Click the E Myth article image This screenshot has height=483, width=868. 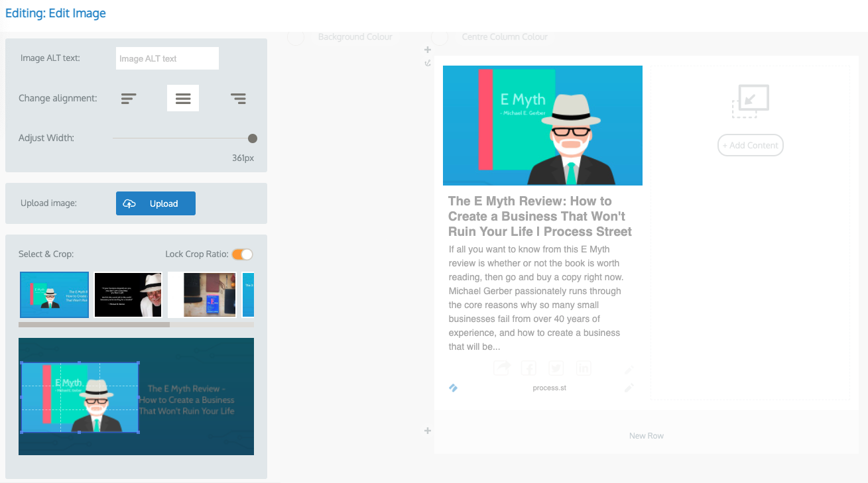(542, 125)
